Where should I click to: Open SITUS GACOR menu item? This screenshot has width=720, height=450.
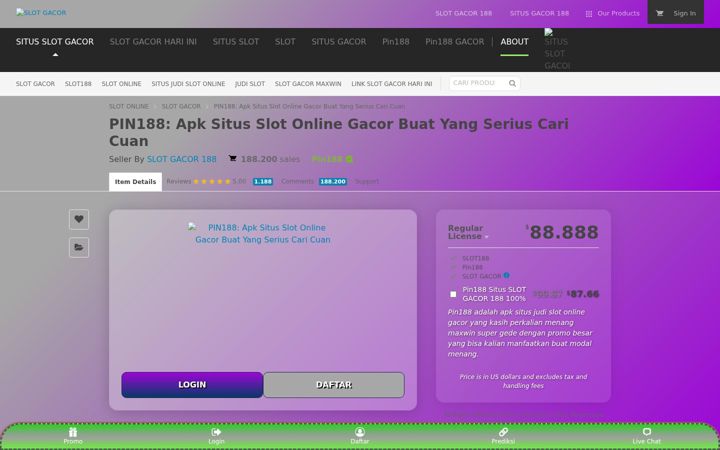point(339,42)
